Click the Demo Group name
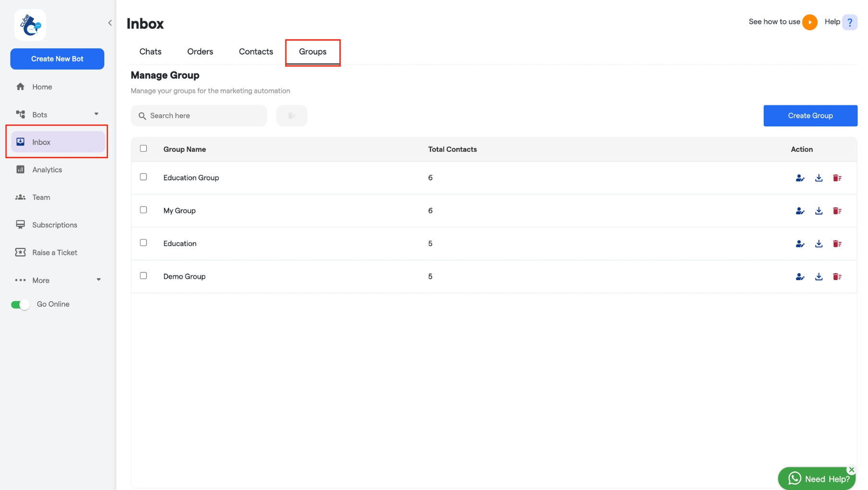 [x=185, y=276]
